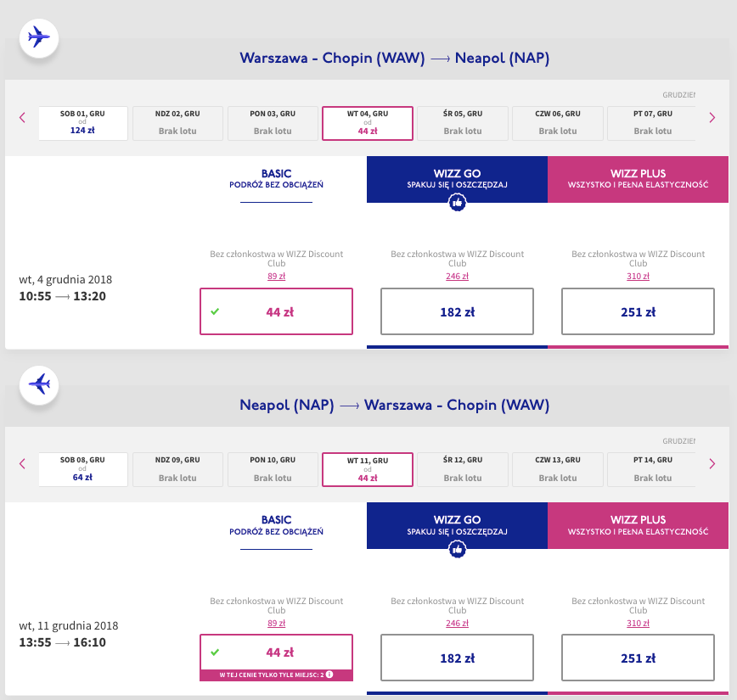This screenshot has height=700, width=737.
Task: Click thumbs-up badge under outbound WIZZ GO
Action: (x=457, y=203)
